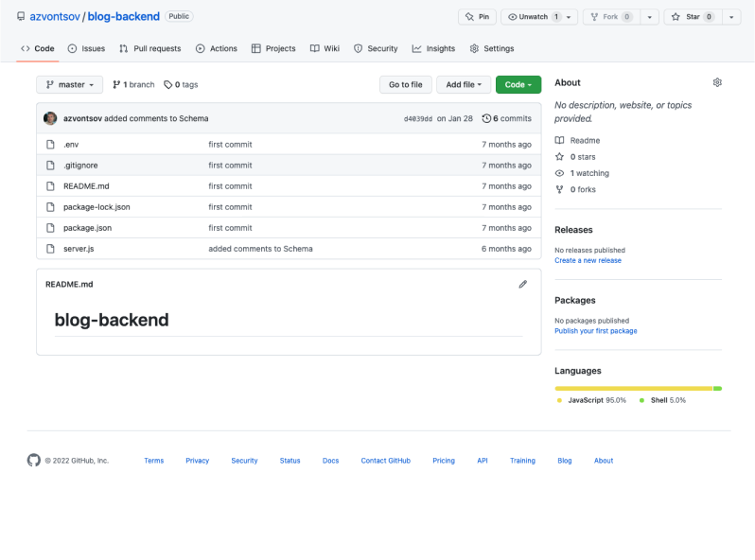Click the Go to file button
This screenshot has height=560, width=755.
[406, 85]
